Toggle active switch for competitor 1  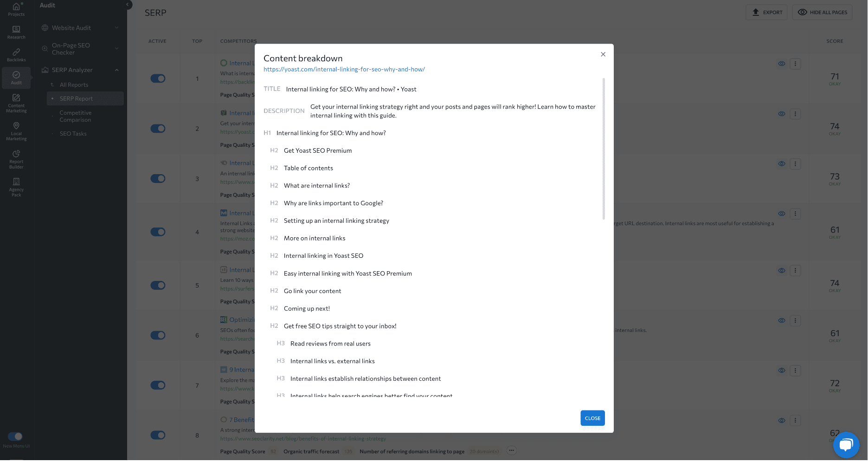tap(158, 78)
